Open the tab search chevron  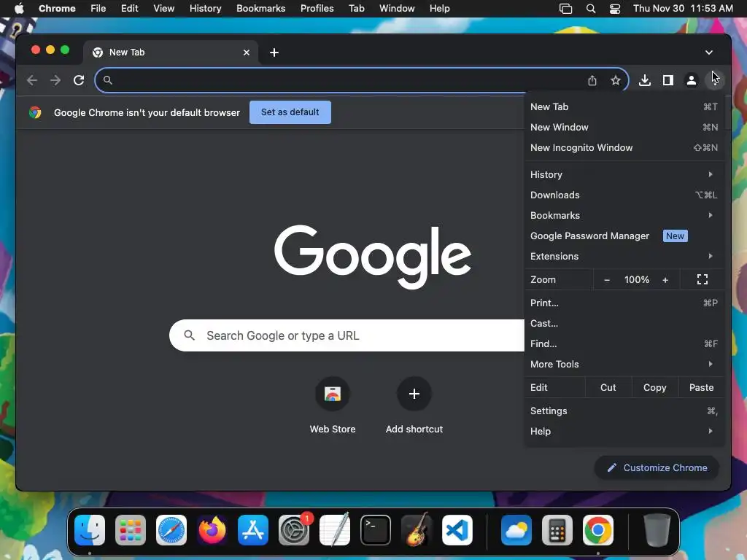click(709, 52)
